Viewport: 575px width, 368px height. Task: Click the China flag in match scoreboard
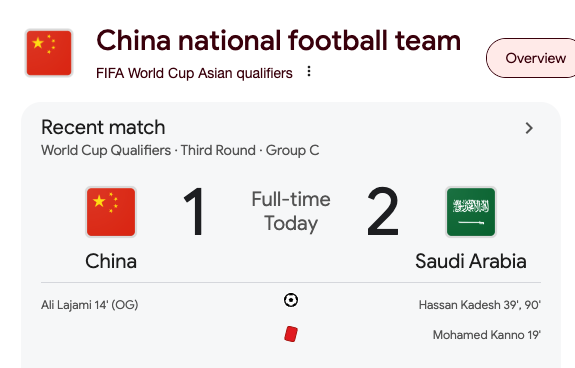pos(111,212)
